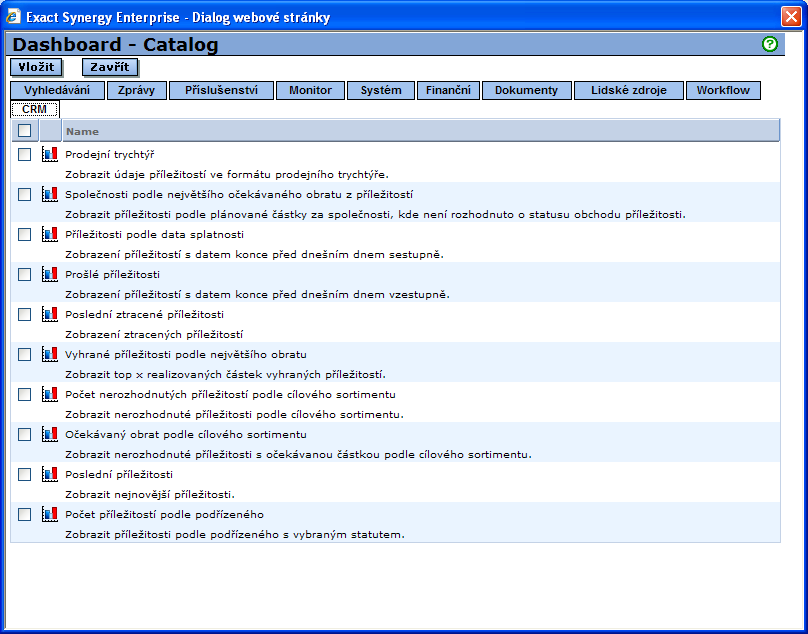Check the Poslední ztracené příležitosti checkbox
This screenshot has width=808, height=634.
tap(24, 314)
